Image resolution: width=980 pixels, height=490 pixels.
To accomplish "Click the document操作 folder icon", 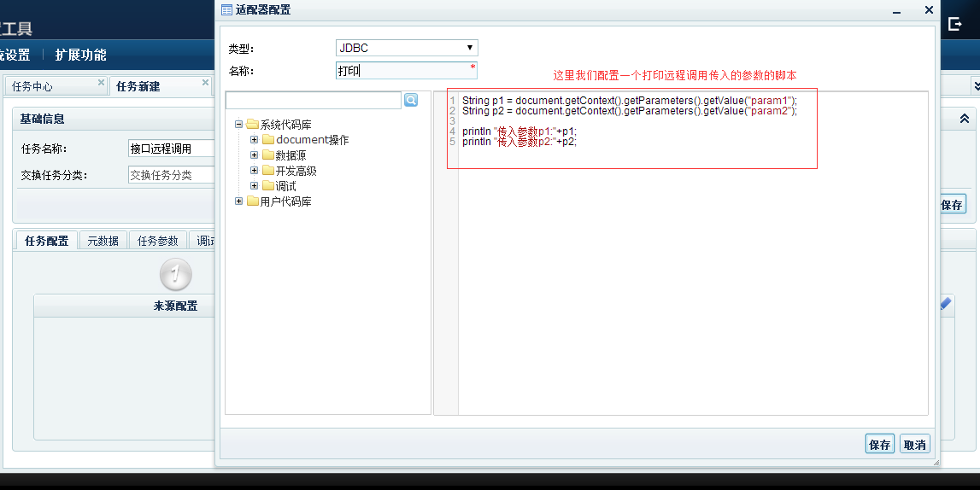I will 268,139.
